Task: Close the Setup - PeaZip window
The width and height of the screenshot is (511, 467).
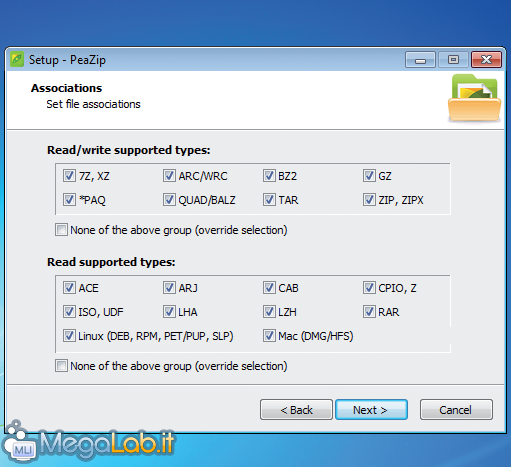Action: pos(486,60)
